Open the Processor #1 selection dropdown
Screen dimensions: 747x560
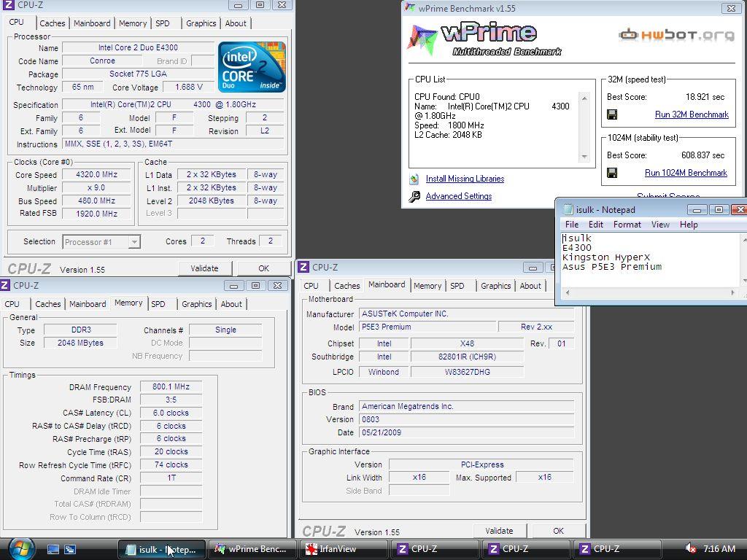click(134, 242)
